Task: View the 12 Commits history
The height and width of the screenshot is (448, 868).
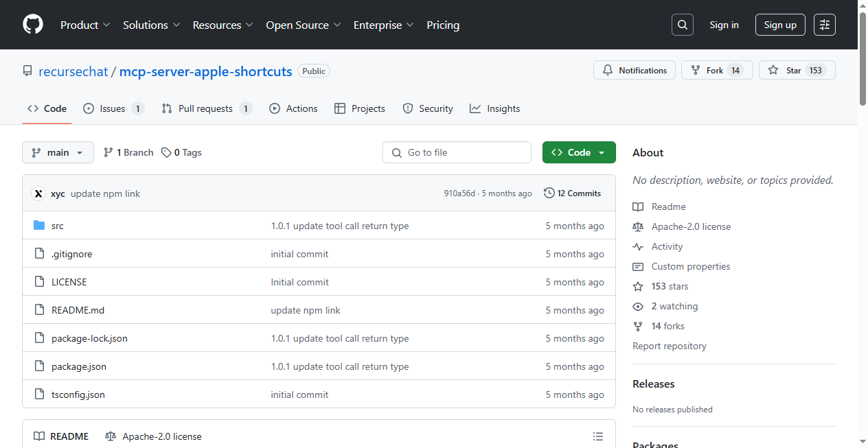Action: pyautogui.click(x=573, y=193)
